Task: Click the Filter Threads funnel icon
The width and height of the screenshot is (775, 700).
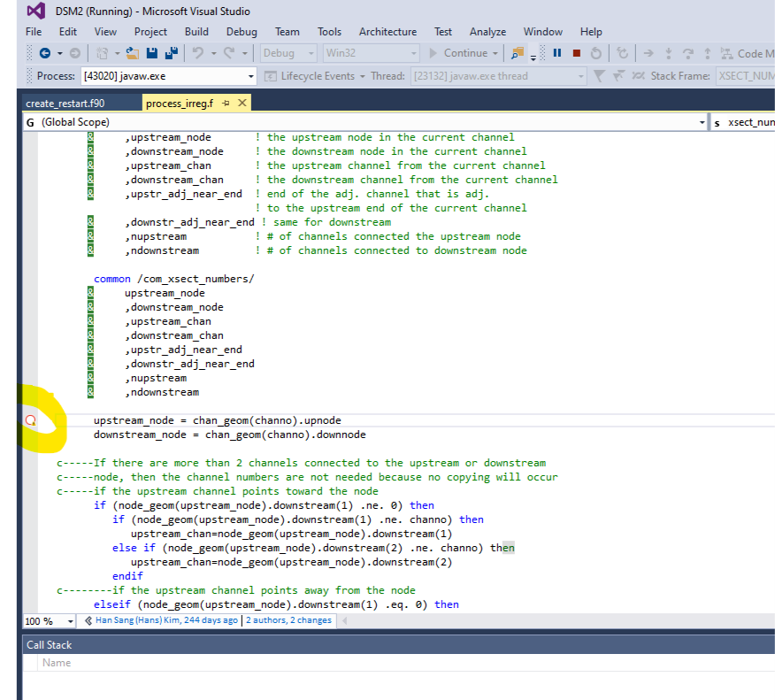Action: pyautogui.click(x=599, y=76)
